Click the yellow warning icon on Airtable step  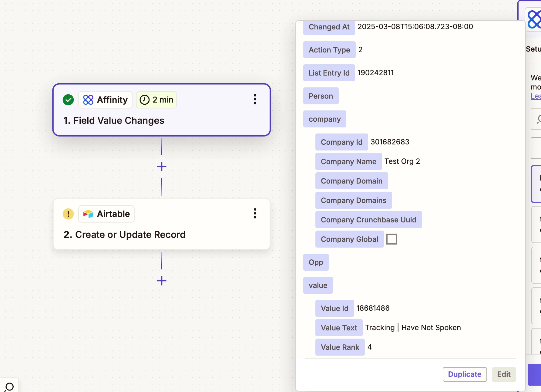(x=68, y=214)
